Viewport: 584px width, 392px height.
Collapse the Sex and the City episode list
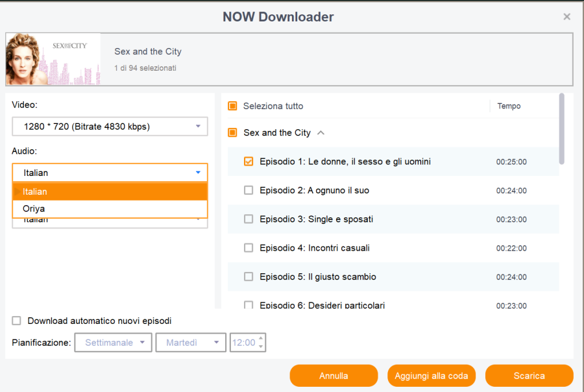(x=321, y=132)
